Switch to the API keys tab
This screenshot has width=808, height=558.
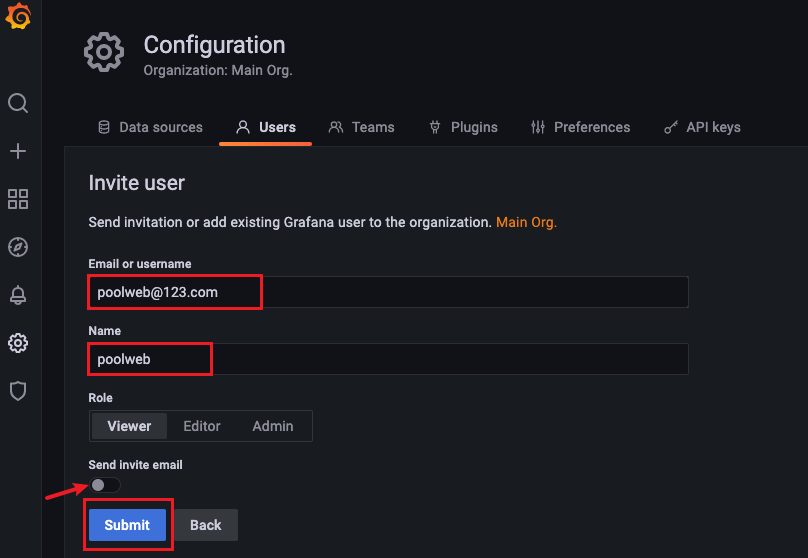click(702, 127)
